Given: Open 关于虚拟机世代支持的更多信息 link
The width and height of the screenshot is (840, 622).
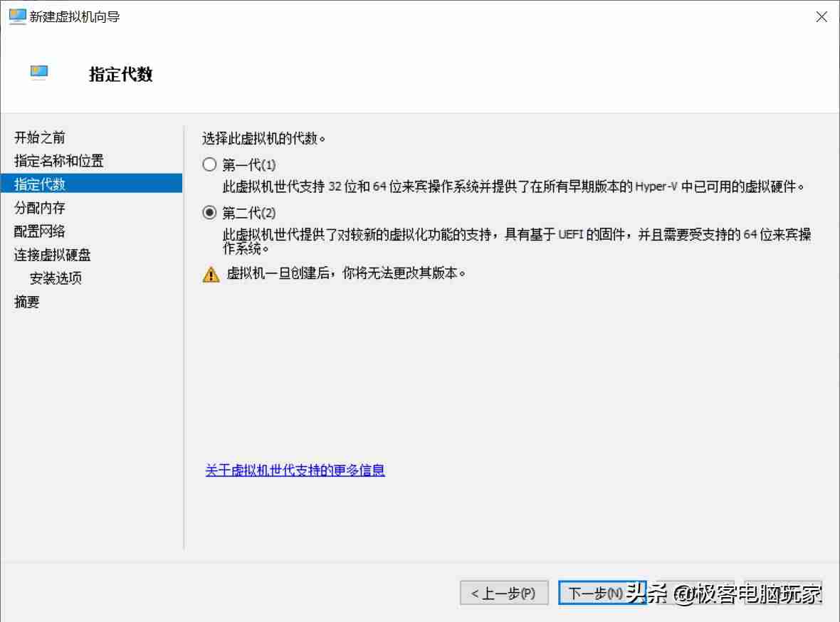Looking at the screenshot, I should coord(295,470).
